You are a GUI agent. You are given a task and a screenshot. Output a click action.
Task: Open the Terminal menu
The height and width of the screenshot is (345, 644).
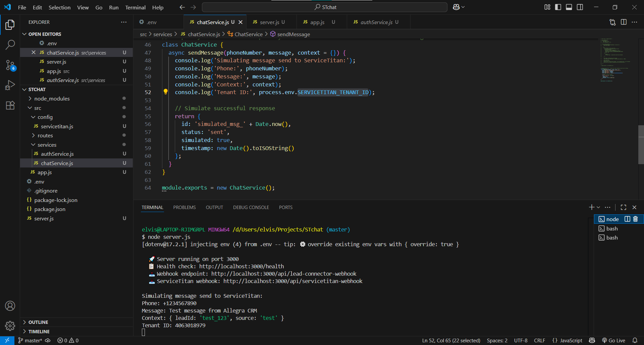click(135, 7)
